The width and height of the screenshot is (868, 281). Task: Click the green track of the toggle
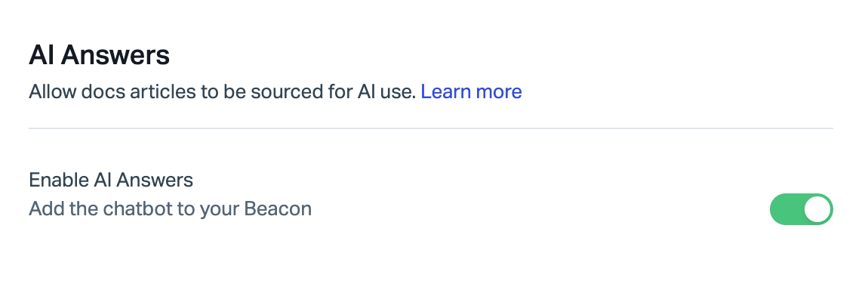pos(786,209)
